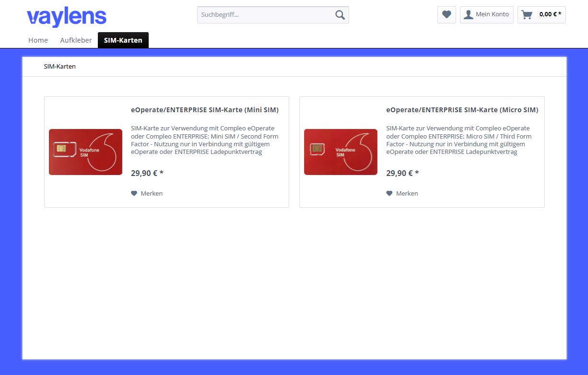588x375 pixels.
Task: Click the red Vodafone SIM card thumbnail on the left
Action: (85, 152)
